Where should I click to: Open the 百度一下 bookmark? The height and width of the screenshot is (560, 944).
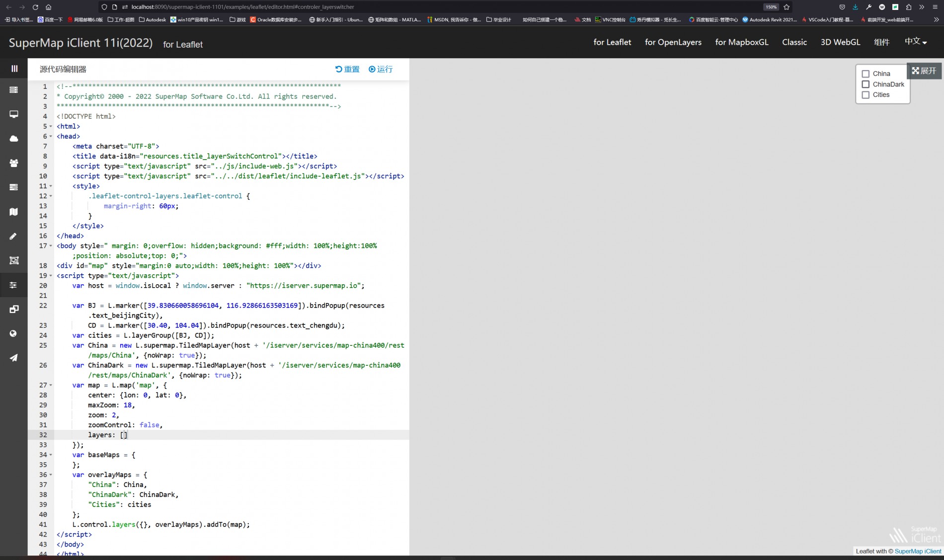tap(50, 20)
